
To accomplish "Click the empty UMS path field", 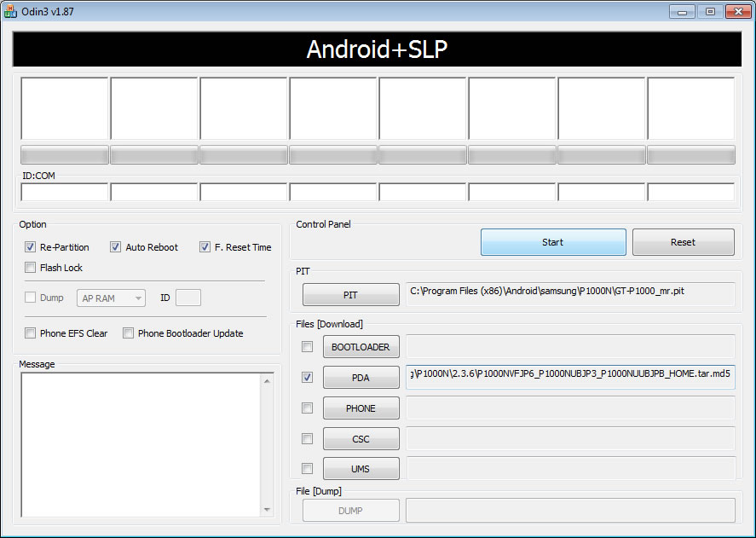I will click(570, 469).
